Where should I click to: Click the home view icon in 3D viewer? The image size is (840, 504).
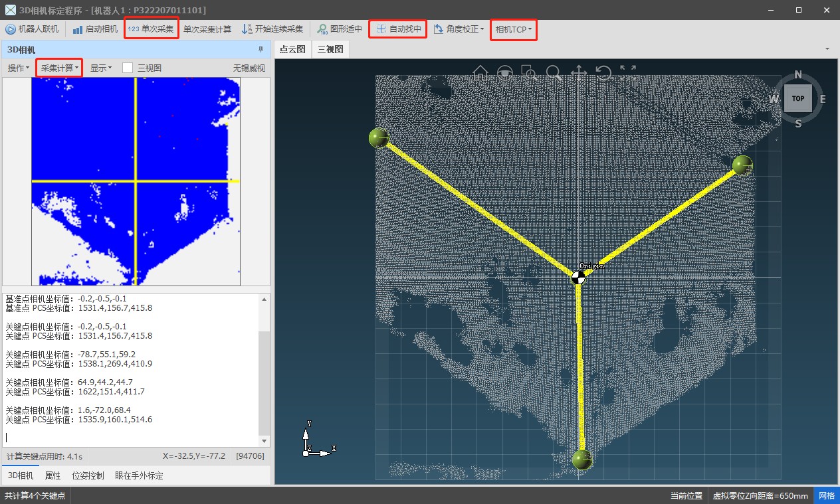(x=480, y=73)
